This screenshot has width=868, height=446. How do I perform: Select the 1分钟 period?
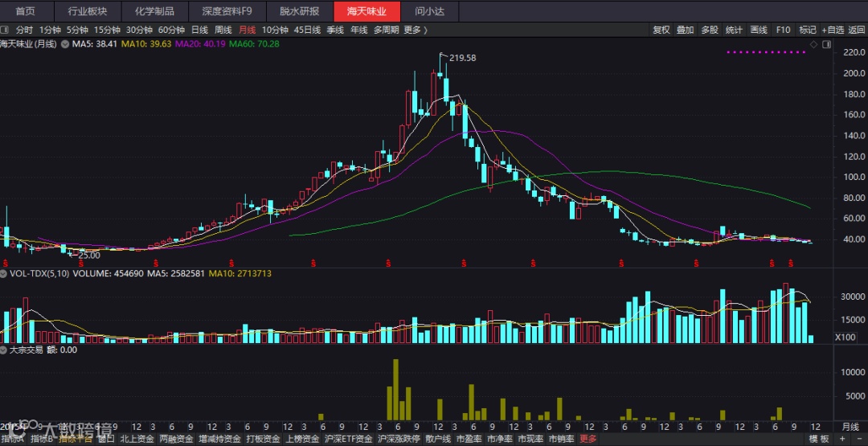pos(50,30)
